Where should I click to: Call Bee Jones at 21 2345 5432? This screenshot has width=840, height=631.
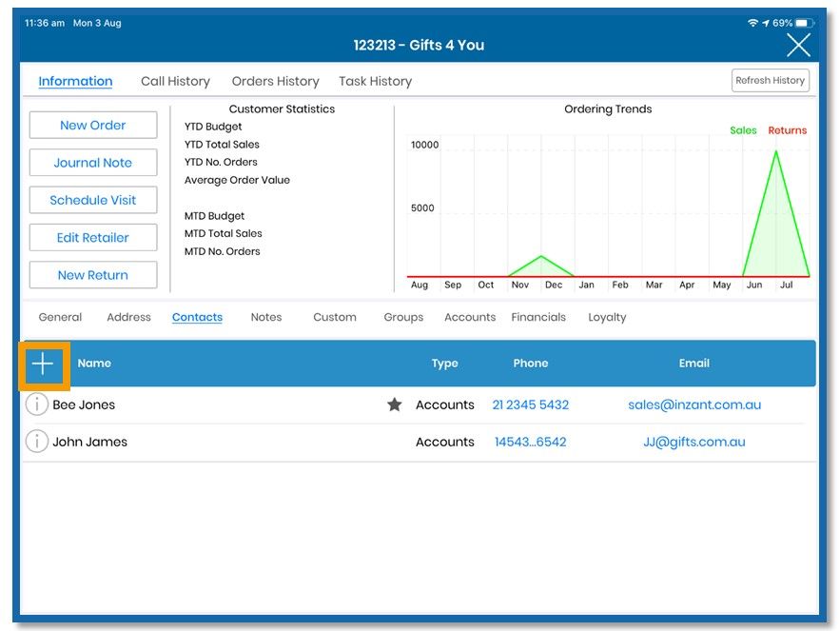point(531,404)
